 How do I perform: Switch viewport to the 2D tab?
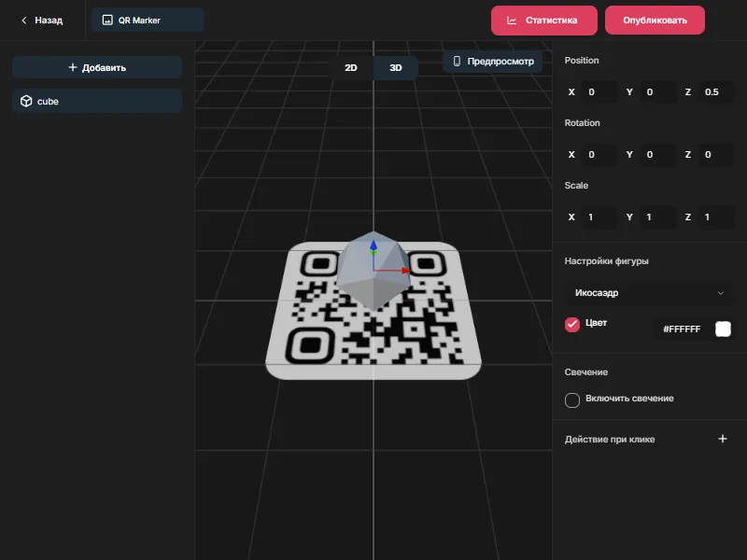351,67
